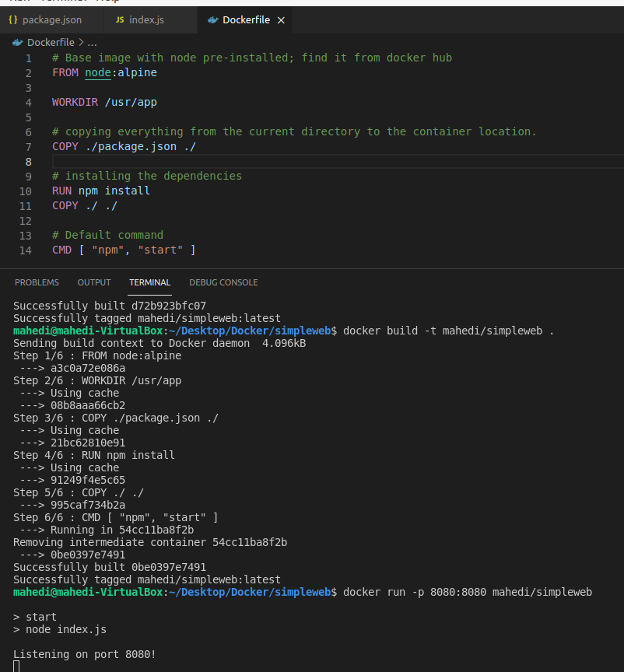This screenshot has height=672, width=624.
Task: Click 'COPY ./ ./' on line 11
Action: coord(85,205)
